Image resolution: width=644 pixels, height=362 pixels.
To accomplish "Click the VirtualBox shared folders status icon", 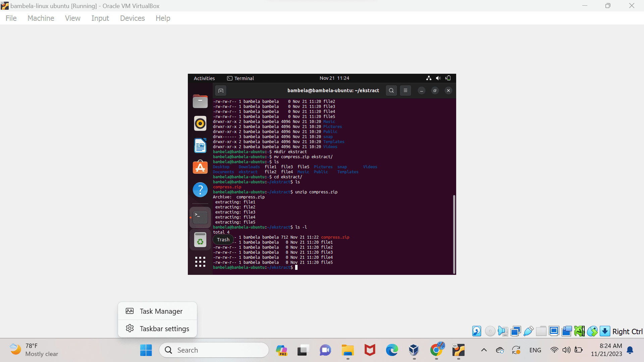I will pyautogui.click(x=541, y=331).
